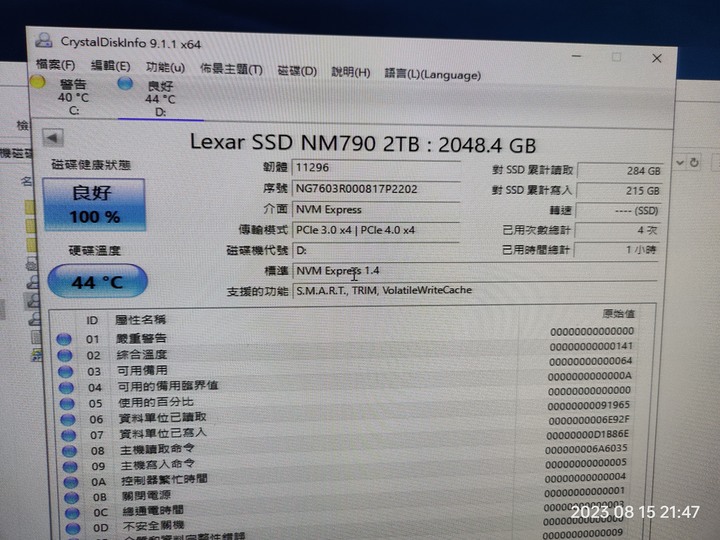The image size is (720, 540).
Task: Select the 嚴重警告 attribute row text
Action: point(141,338)
